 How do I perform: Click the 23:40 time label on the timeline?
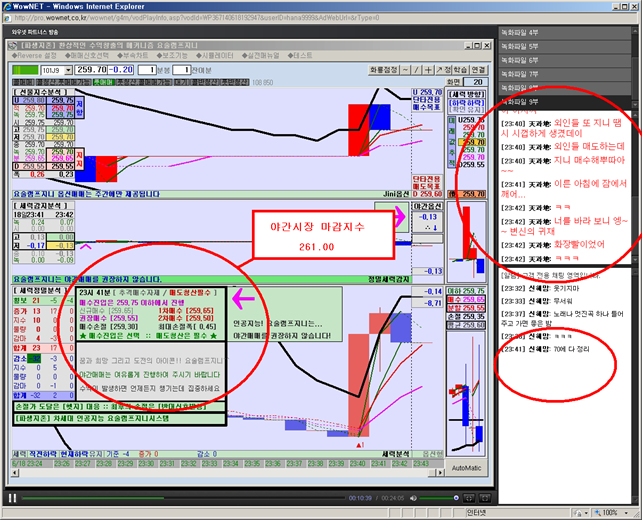pyautogui.click(x=357, y=463)
